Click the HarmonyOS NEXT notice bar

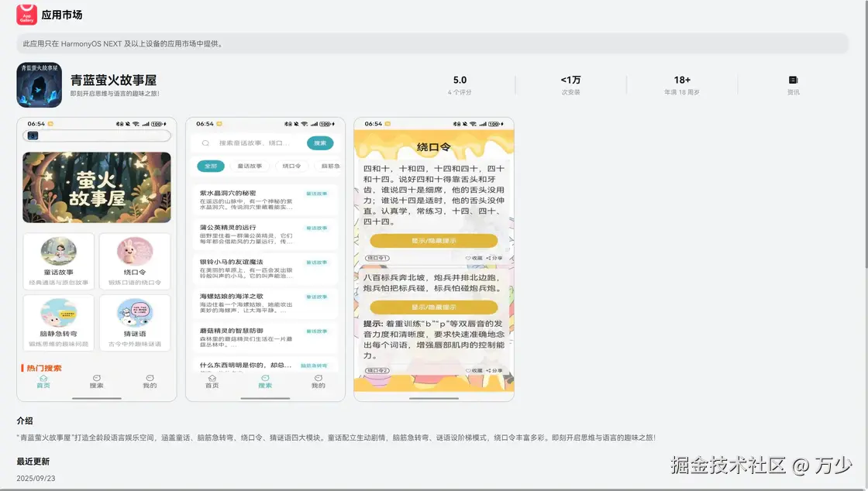pos(432,43)
